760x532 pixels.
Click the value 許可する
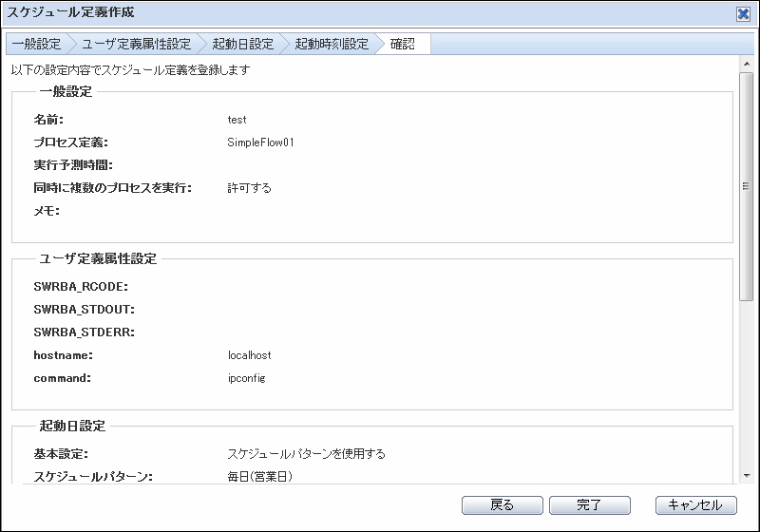[249, 188]
